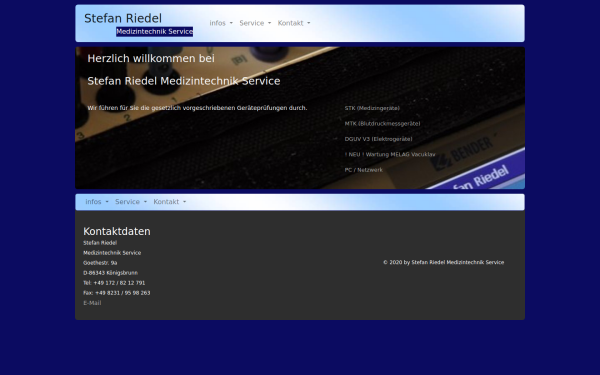Click the E-Mail link in Kontaktdaten

coord(92,303)
